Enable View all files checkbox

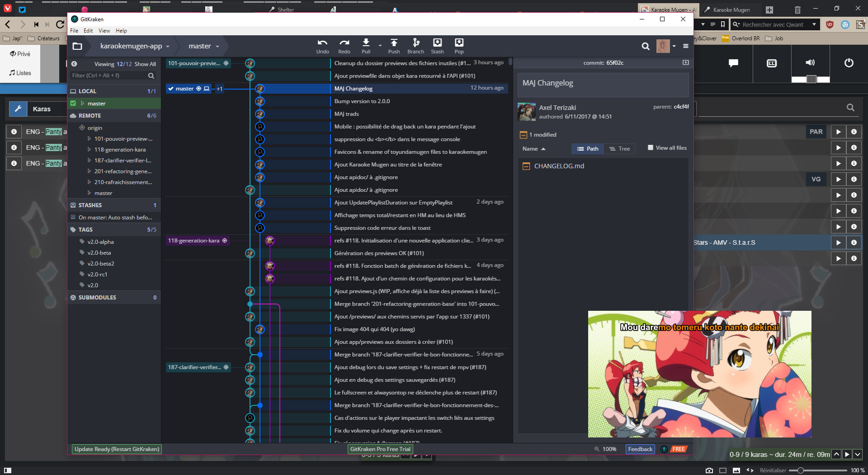click(x=650, y=147)
